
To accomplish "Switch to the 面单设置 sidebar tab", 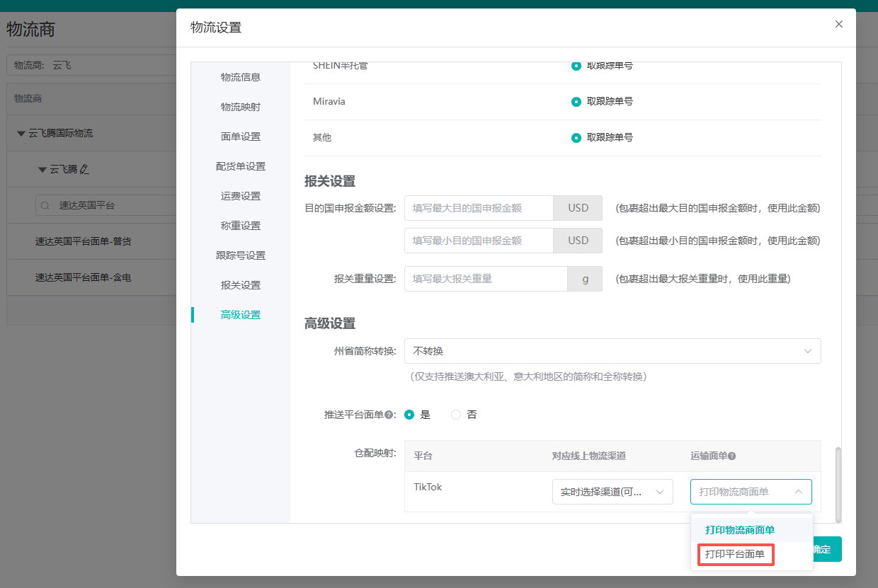I will pos(241,137).
